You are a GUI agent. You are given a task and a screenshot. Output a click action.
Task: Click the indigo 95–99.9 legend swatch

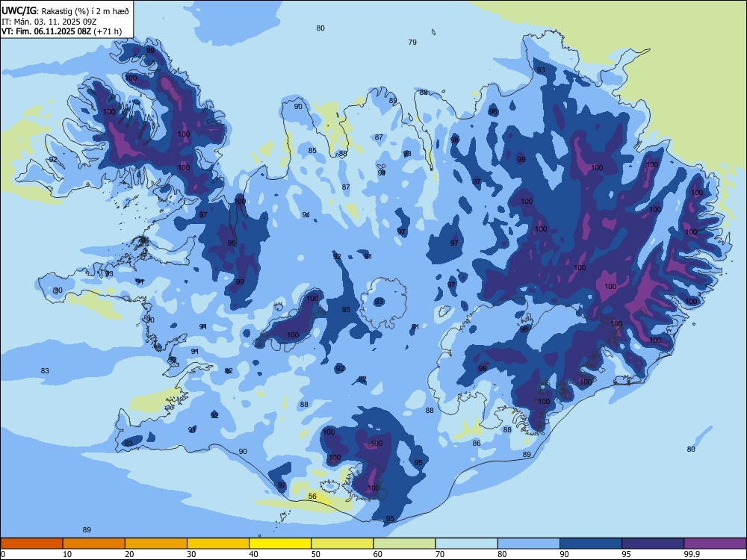coord(653,544)
